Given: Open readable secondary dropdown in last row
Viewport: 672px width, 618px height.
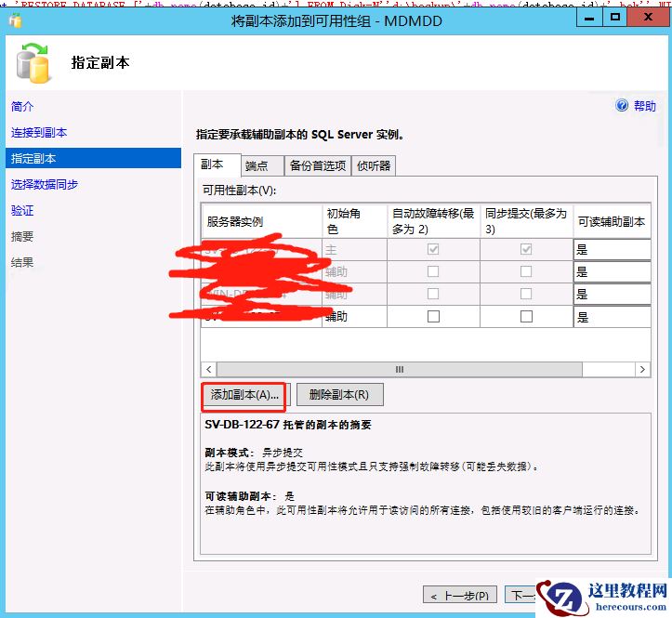Looking at the screenshot, I should (612, 317).
